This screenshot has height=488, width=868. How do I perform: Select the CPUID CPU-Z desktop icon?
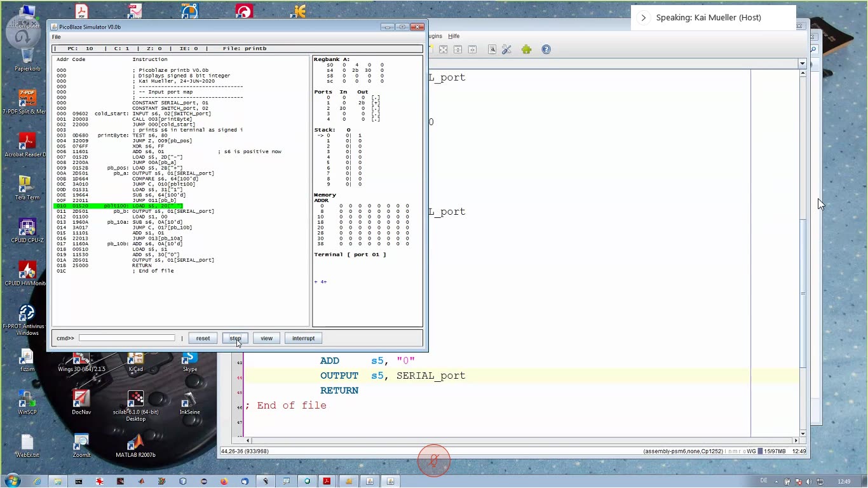[x=27, y=231]
